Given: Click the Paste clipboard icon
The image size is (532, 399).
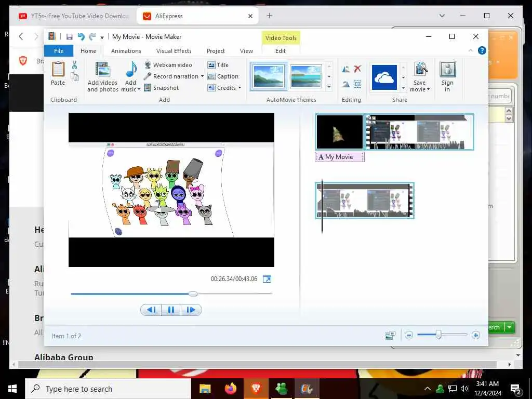Looking at the screenshot, I should pyautogui.click(x=58, y=69).
